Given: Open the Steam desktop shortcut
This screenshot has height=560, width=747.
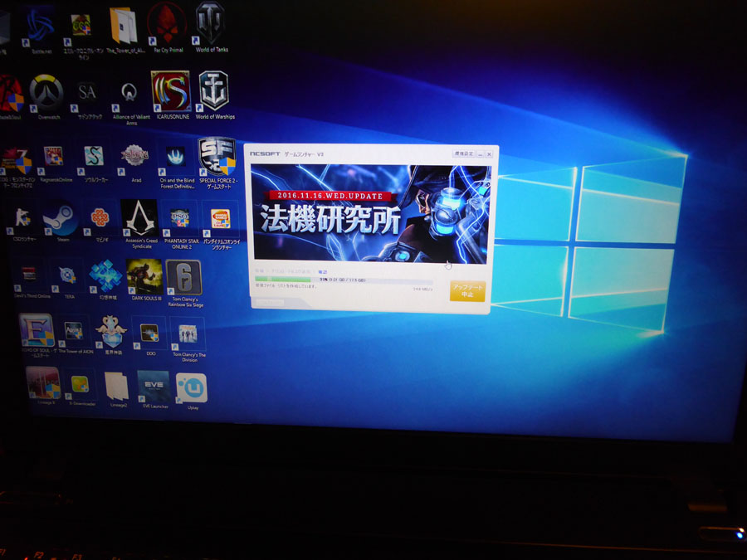Looking at the screenshot, I should point(61,222).
